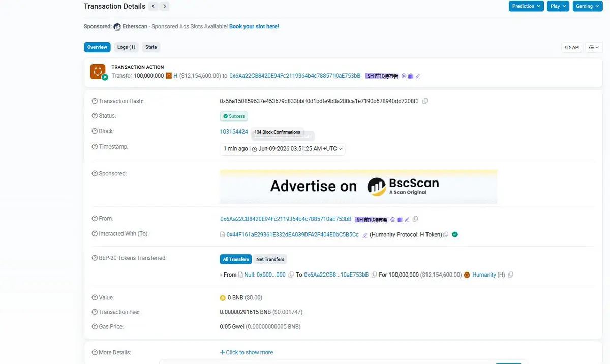Copy the transaction hash
The height and width of the screenshot is (364, 610).
pyautogui.click(x=425, y=101)
